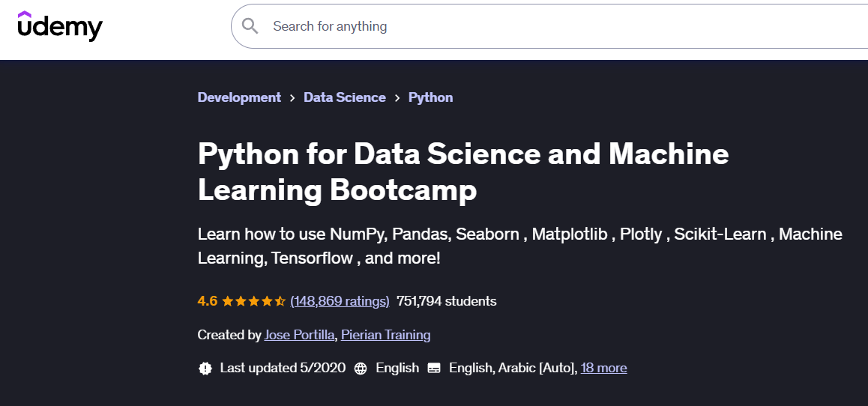
Task: Open the (148,869 ratings) link
Action: point(340,301)
